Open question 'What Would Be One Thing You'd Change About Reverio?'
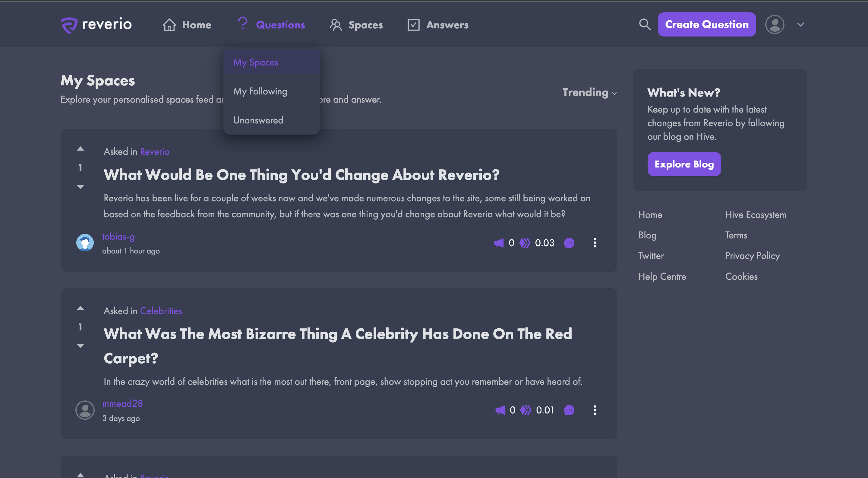Viewport: 868px width, 478px height. click(301, 175)
